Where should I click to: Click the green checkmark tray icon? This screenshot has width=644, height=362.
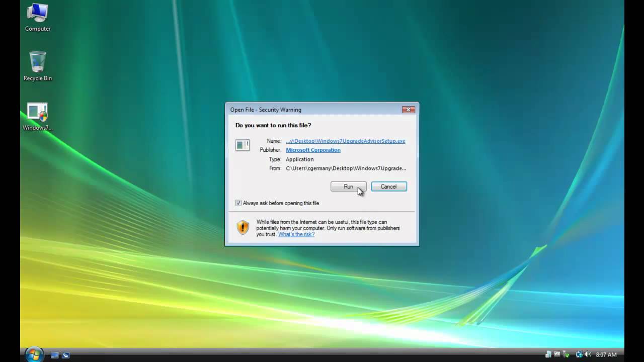pos(567,354)
